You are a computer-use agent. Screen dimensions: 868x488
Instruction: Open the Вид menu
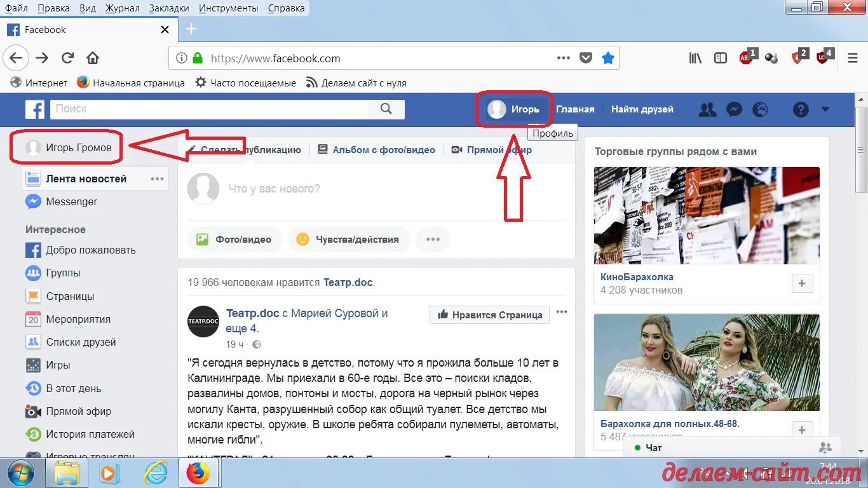click(x=88, y=8)
